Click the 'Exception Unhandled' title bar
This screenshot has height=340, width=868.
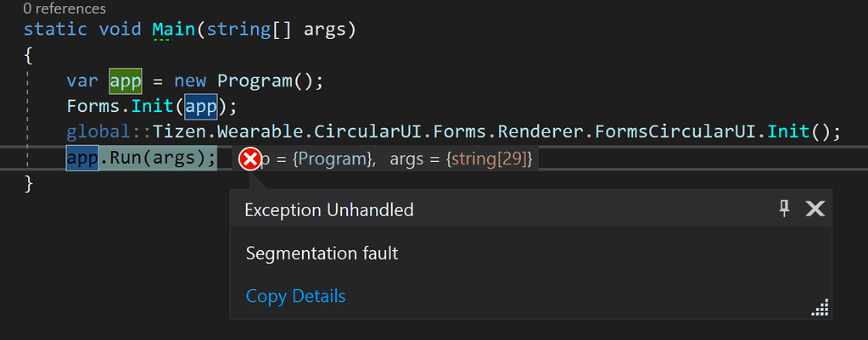click(530, 208)
